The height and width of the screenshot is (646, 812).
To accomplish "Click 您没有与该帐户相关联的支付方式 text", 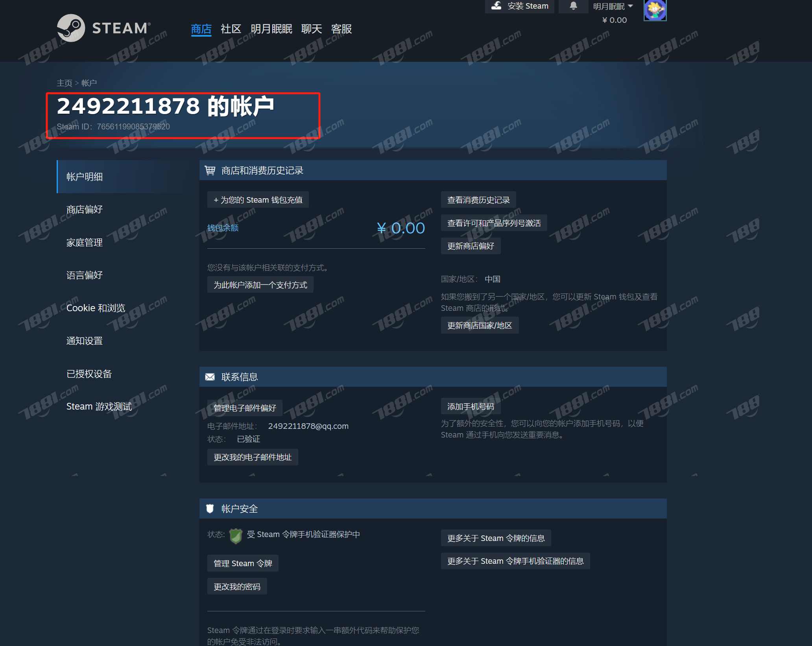I will tap(268, 268).
